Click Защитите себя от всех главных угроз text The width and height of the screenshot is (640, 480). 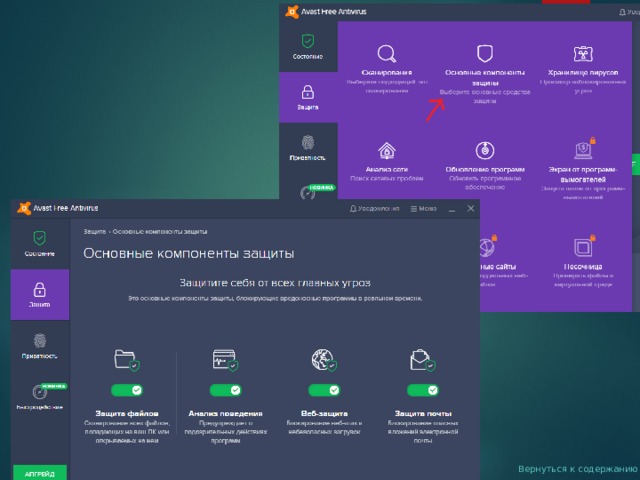click(x=275, y=283)
